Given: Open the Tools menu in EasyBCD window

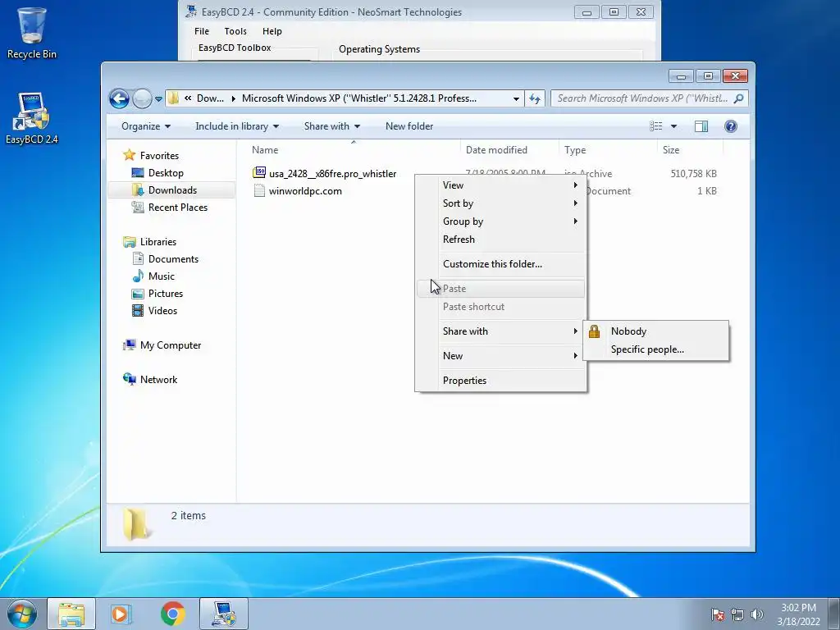Looking at the screenshot, I should (235, 31).
